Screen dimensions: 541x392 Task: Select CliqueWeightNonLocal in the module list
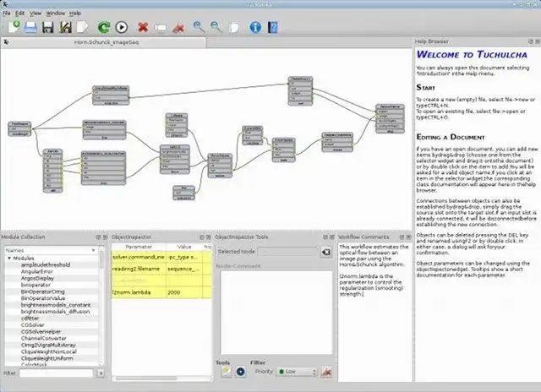pyautogui.click(x=49, y=351)
